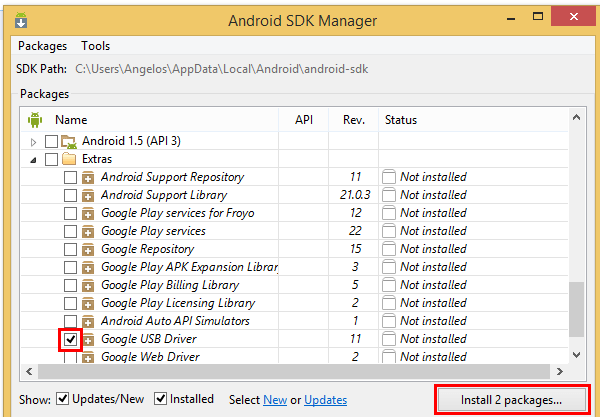Viewport: 600px width, 417px height.
Task: Toggle the Updates/New show filter checkbox
Action: (x=63, y=399)
